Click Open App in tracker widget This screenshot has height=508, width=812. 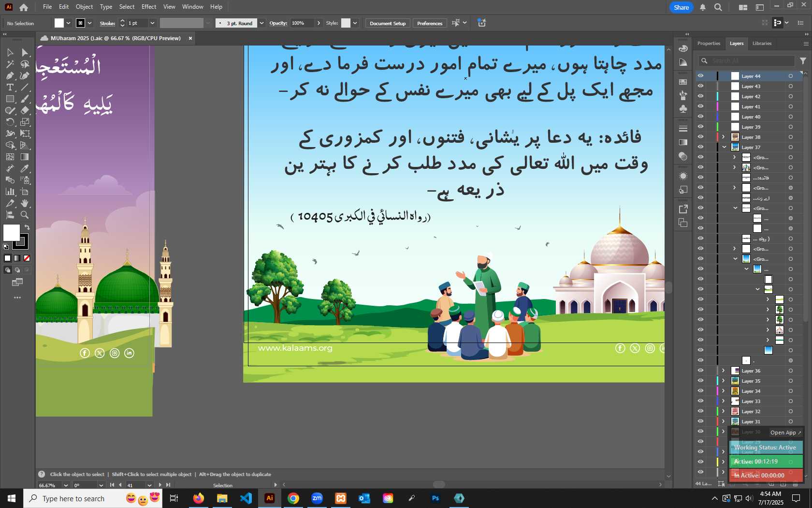pyautogui.click(x=785, y=433)
